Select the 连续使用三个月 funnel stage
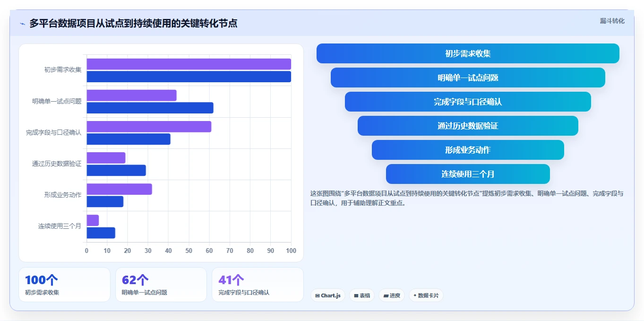The height and width of the screenshot is (321, 644). click(468, 174)
